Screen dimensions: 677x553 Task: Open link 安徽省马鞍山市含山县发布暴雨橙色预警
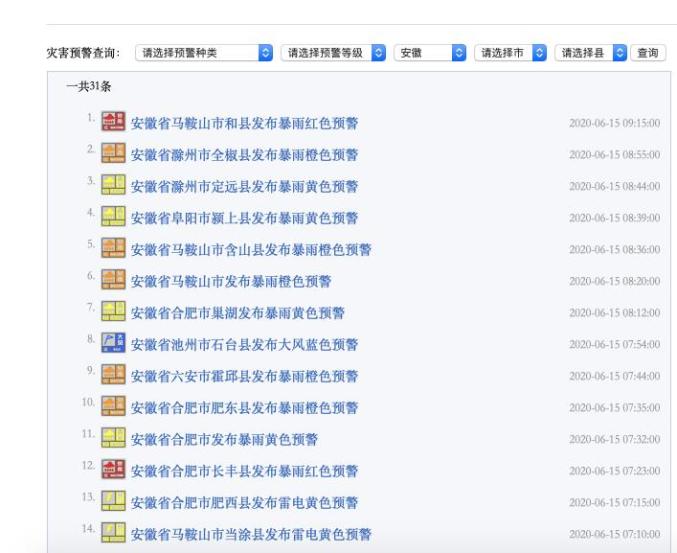(x=251, y=250)
